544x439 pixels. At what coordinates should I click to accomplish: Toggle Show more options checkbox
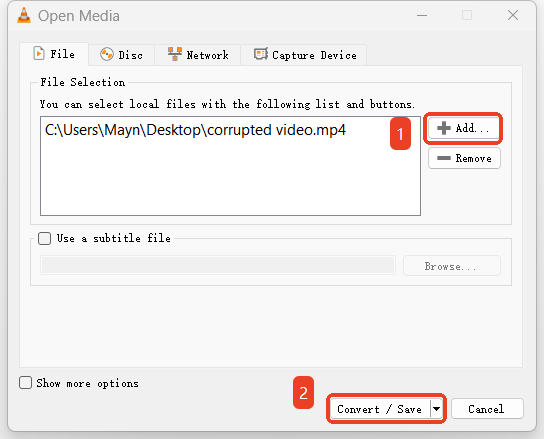[x=25, y=383]
